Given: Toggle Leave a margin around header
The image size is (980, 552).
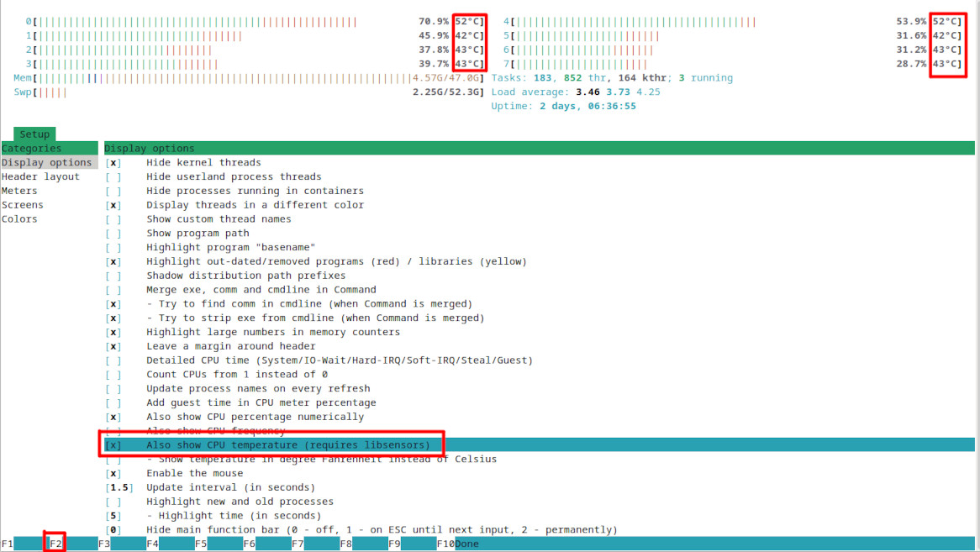Looking at the screenshot, I should click(113, 346).
